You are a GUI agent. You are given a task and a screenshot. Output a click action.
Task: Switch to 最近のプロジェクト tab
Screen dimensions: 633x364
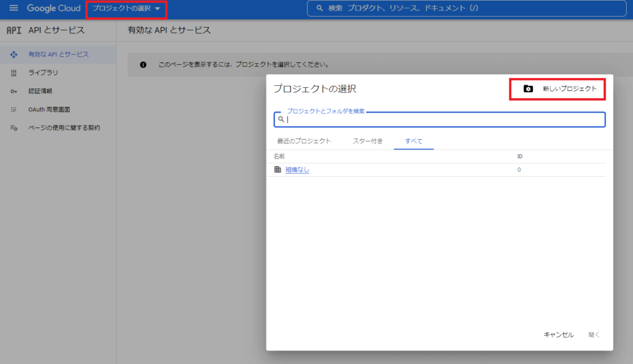(x=304, y=141)
